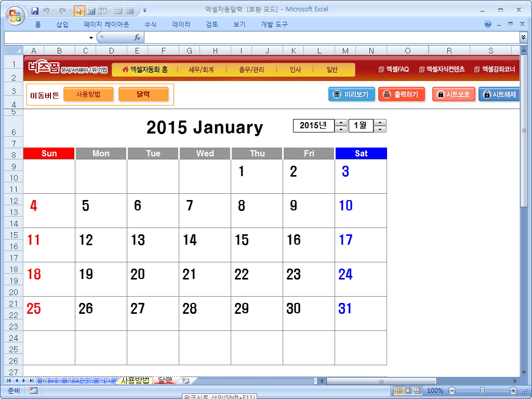Click the 세무/회계 banner link
Image resolution: width=532 pixels, height=399 pixels.
201,70
